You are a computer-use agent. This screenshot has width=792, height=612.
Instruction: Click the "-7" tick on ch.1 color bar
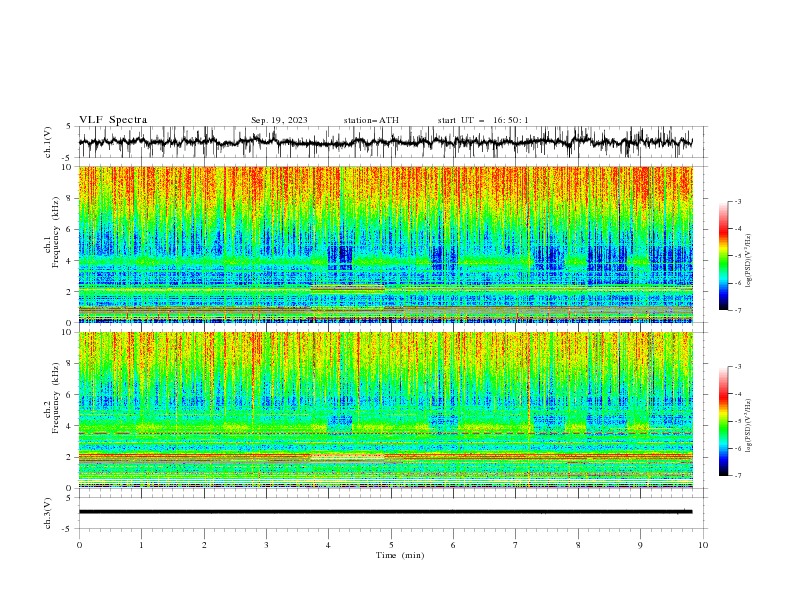pos(737,311)
